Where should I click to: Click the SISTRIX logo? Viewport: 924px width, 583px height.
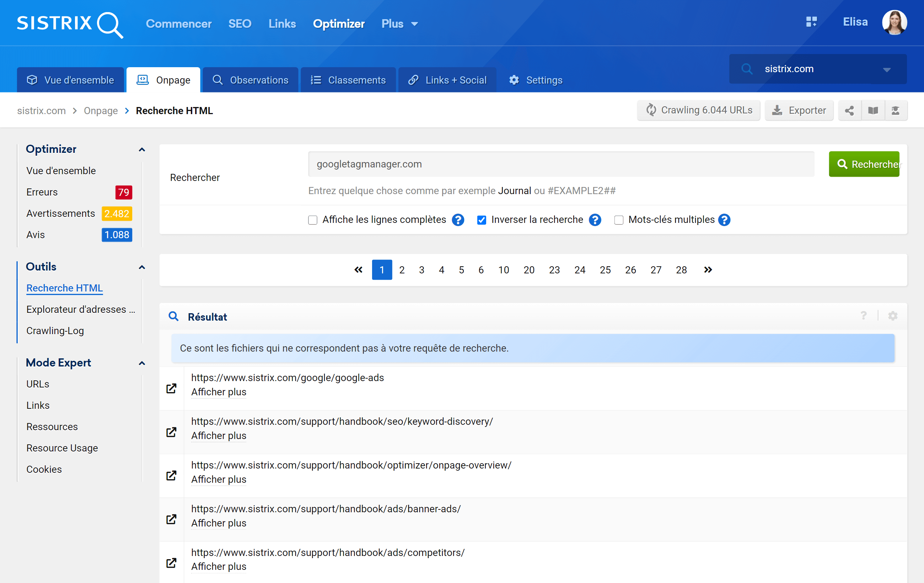[70, 24]
